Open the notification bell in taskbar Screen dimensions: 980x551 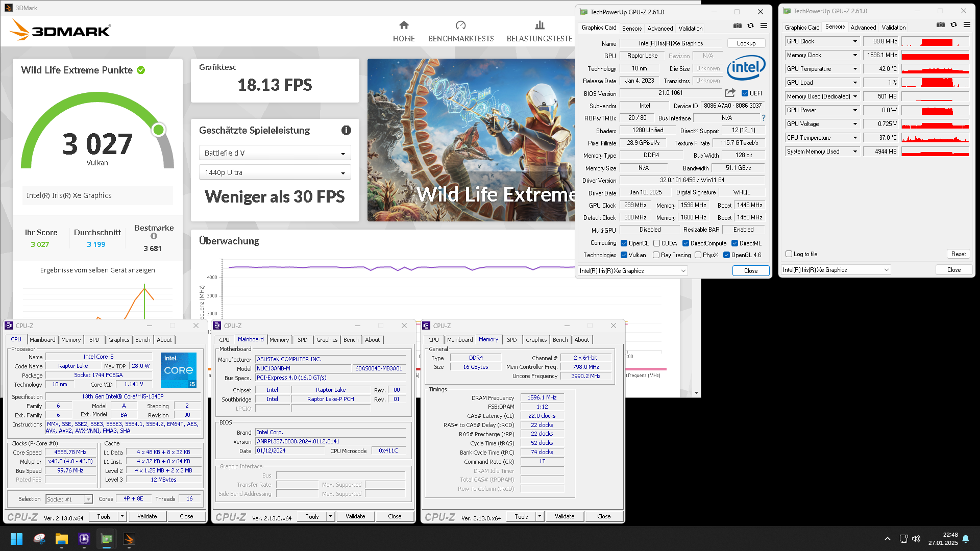[x=966, y=539]
